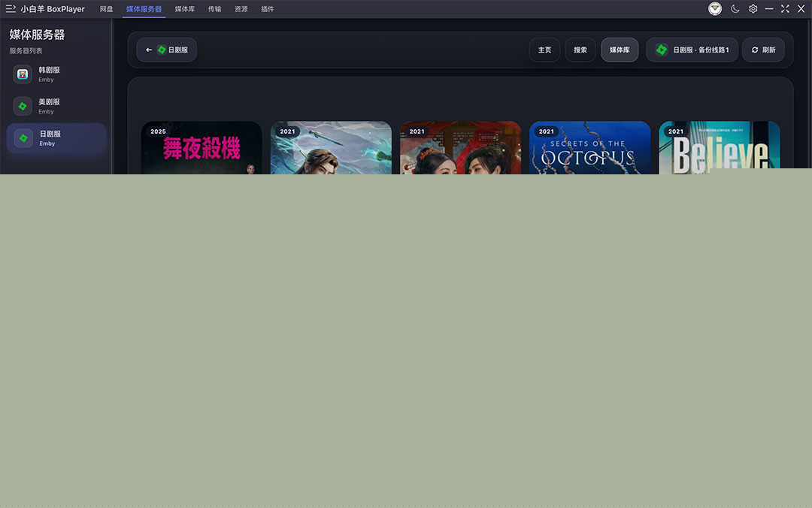The image size is (812, 508).
Task: Select the 日剧服 Emby server
Action: (x=56, y=138)
